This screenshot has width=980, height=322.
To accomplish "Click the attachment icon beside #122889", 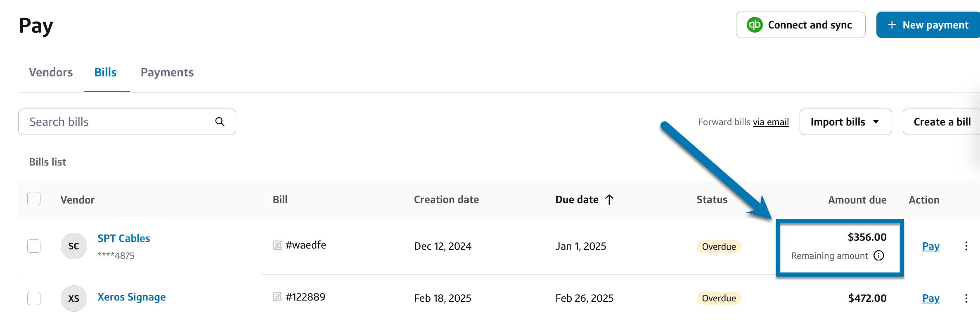I will pos(277,297).
